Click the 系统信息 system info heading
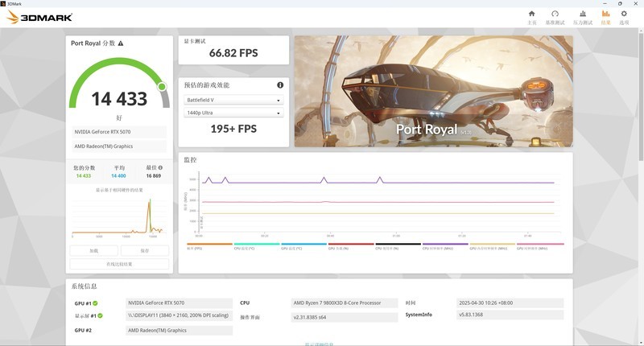The image size is (644, 346). [85, 286]
